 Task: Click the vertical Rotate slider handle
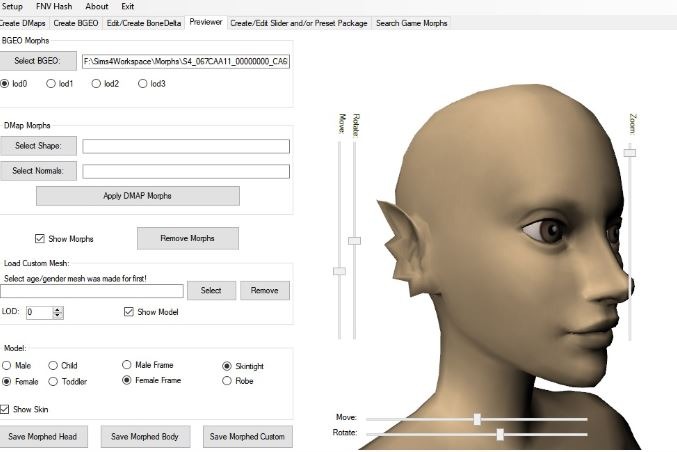354,240
